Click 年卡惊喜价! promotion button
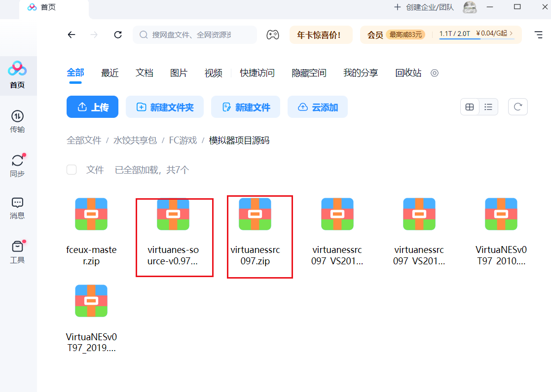 click(x=321, y=35)
